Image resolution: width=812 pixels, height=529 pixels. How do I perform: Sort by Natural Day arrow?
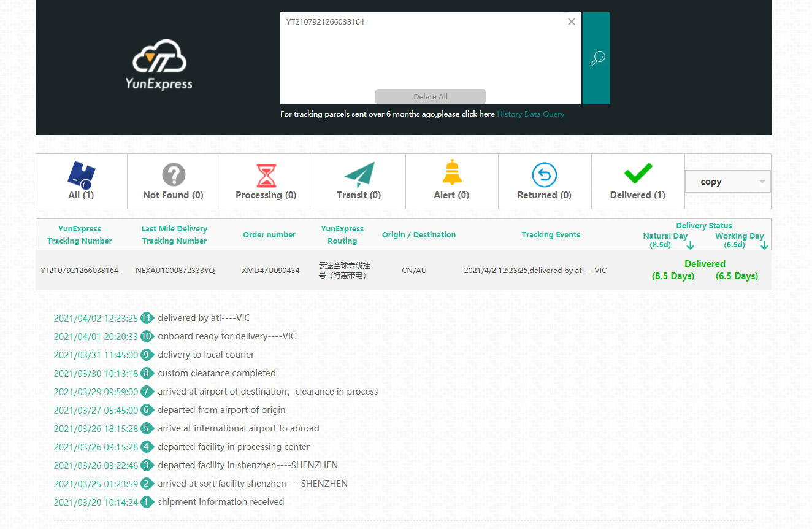pyautogui.click(x=690, y=245)
